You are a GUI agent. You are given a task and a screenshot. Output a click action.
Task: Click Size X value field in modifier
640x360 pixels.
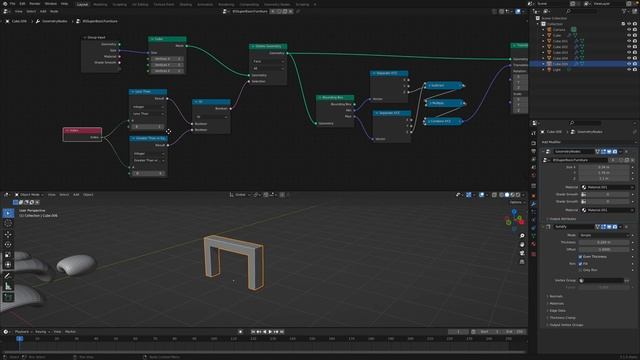(604, 167)
